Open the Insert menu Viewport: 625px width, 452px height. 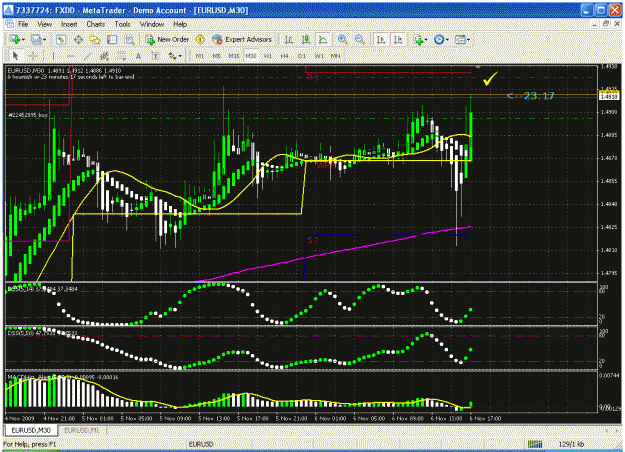click(x=69, y=24)
